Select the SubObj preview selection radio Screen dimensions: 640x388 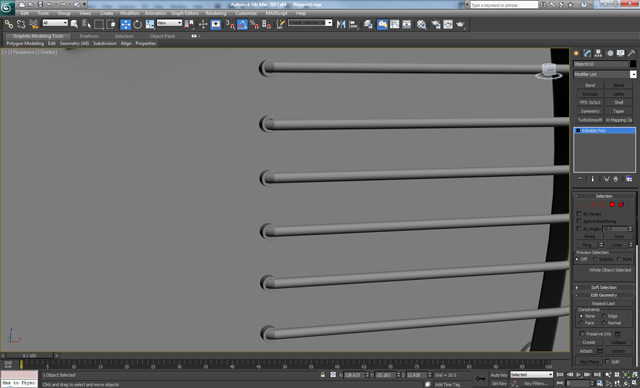coord(595,259)
